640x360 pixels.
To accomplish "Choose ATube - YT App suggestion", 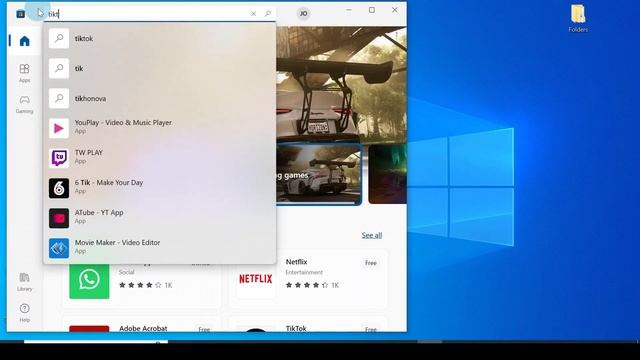I will coord(160,218).
